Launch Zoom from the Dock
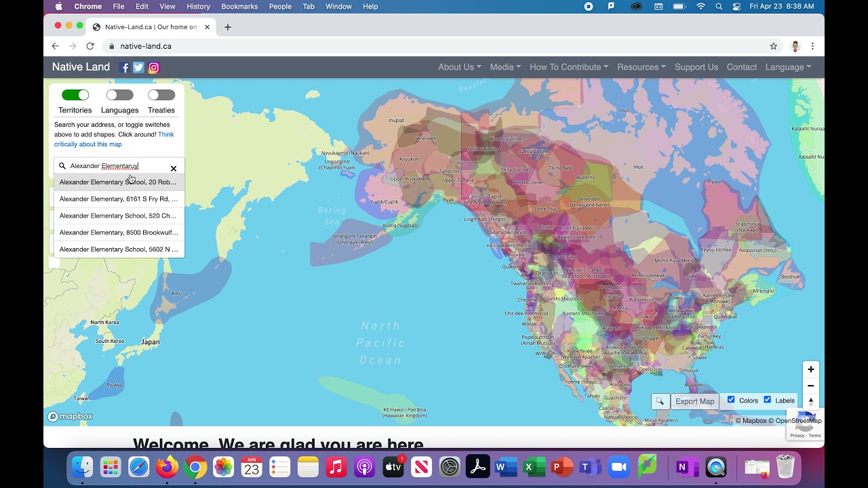 619,467
